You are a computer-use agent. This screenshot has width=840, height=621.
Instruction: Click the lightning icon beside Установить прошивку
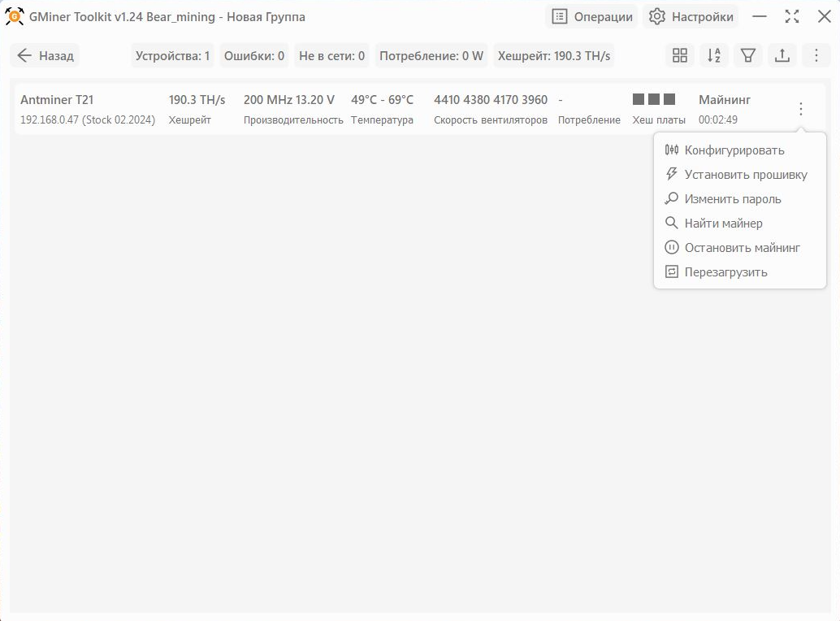(x=671, y=174)
